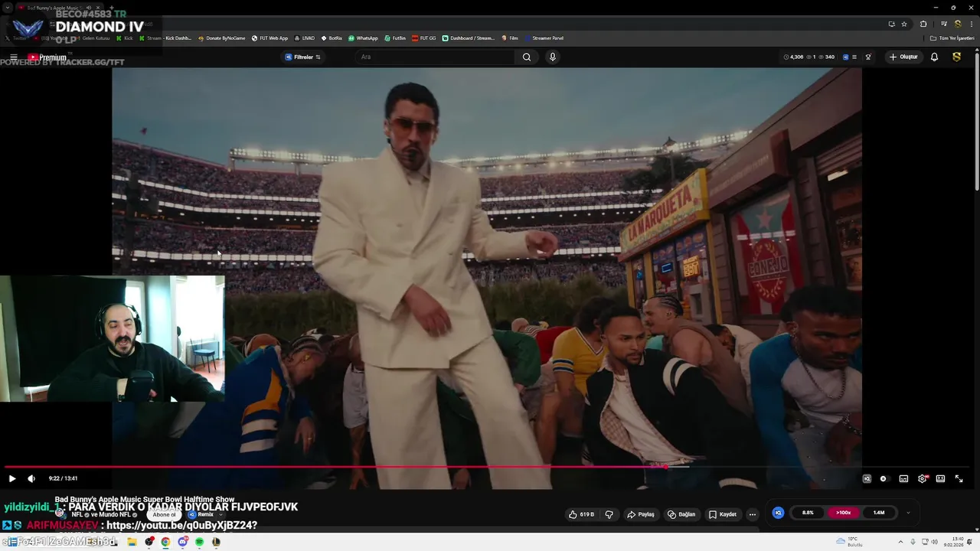Open more actions three-dot menu

point(753,514)
